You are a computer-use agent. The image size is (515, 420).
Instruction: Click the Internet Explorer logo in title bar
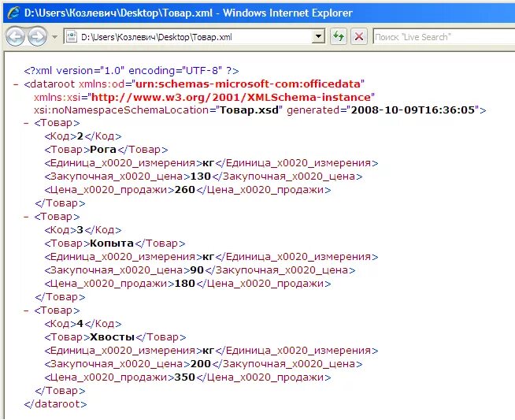[x=13, y=13]
